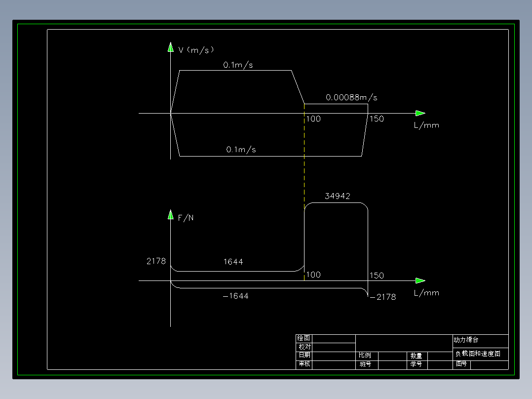The image size is (532, 399).
Task: Click the 100 mark on the force graph
Action: click(313, 275)
